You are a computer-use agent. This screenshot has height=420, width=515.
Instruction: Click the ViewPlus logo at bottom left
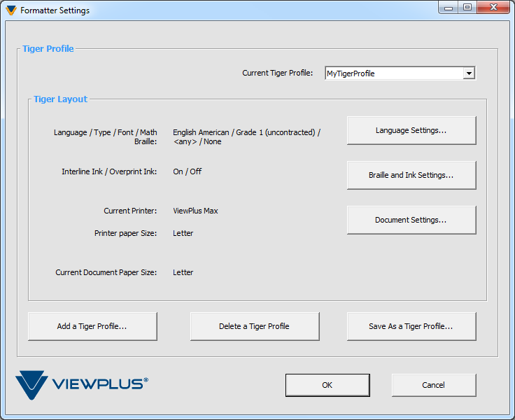pyautogui.click(x=82, y=384)
